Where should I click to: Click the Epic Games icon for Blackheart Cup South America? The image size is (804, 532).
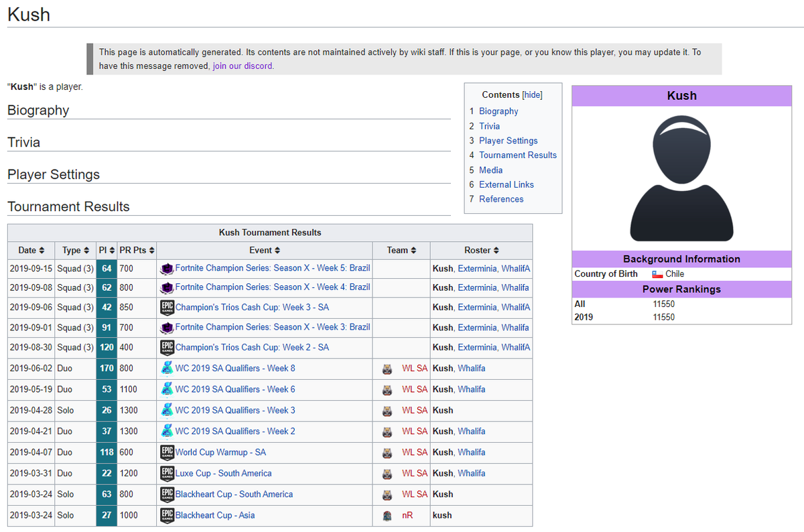click(x=167, y=494)
